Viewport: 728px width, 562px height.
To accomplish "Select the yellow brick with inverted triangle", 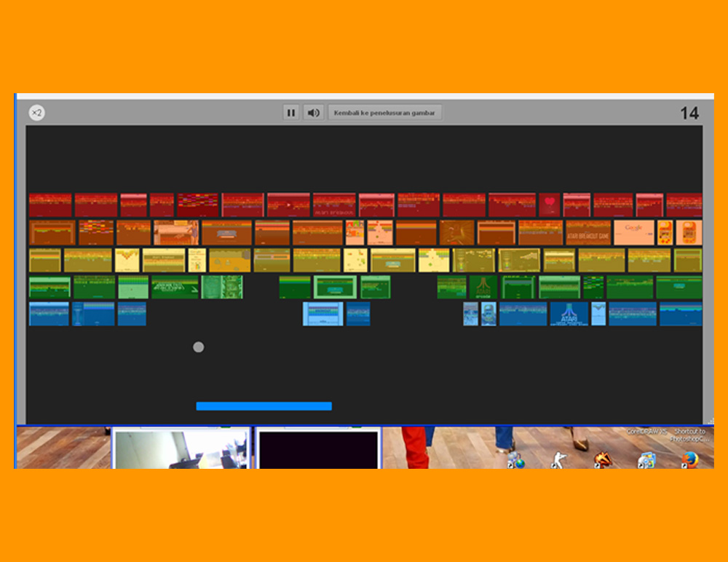I will [127, 260].
